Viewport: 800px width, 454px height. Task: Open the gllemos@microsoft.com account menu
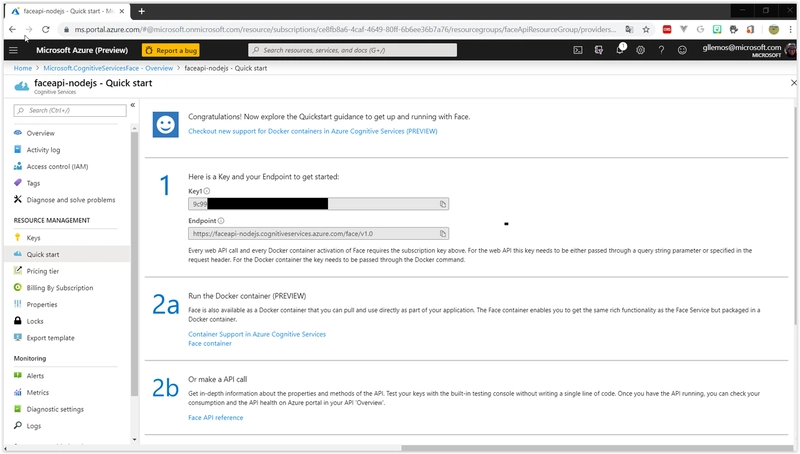[747, 50]
